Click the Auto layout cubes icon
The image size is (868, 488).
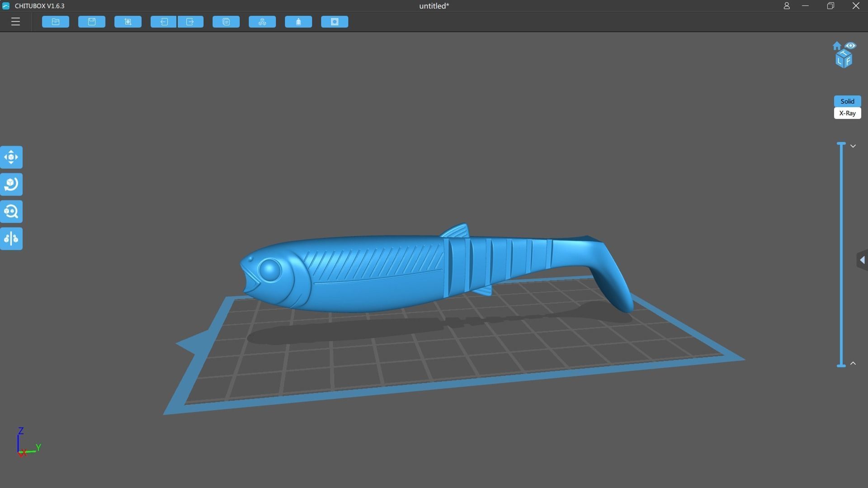(262, 22)
